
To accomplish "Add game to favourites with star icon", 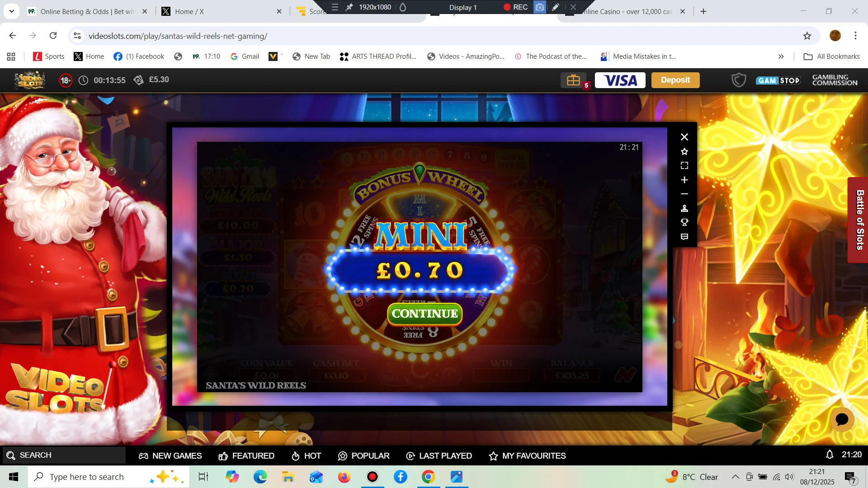I will tap(684, 151).
